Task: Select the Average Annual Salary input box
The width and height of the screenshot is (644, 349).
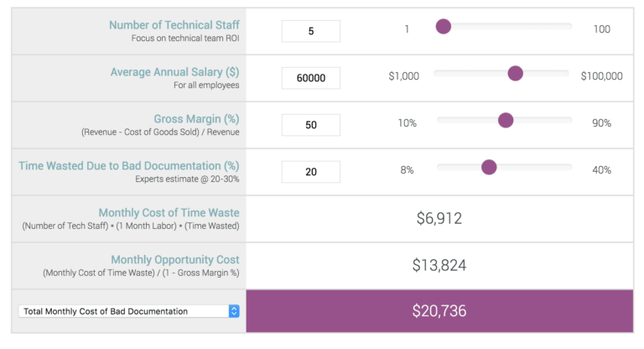Action: [310, 78]
